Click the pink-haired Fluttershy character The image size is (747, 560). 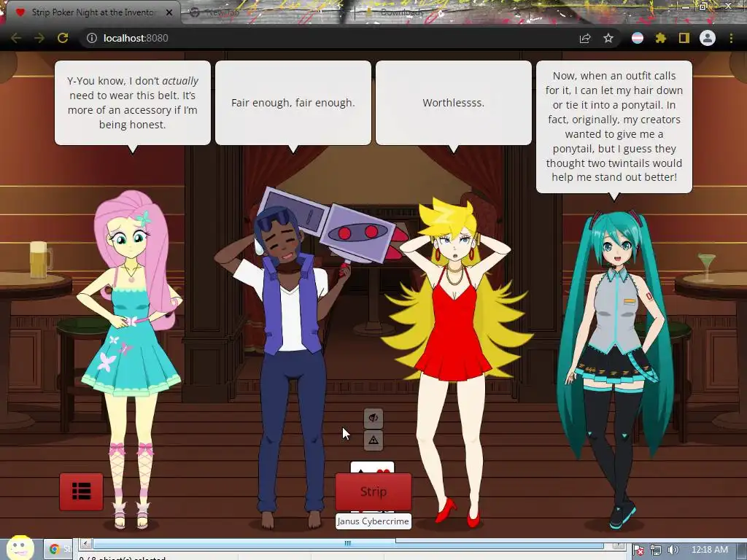131,359
